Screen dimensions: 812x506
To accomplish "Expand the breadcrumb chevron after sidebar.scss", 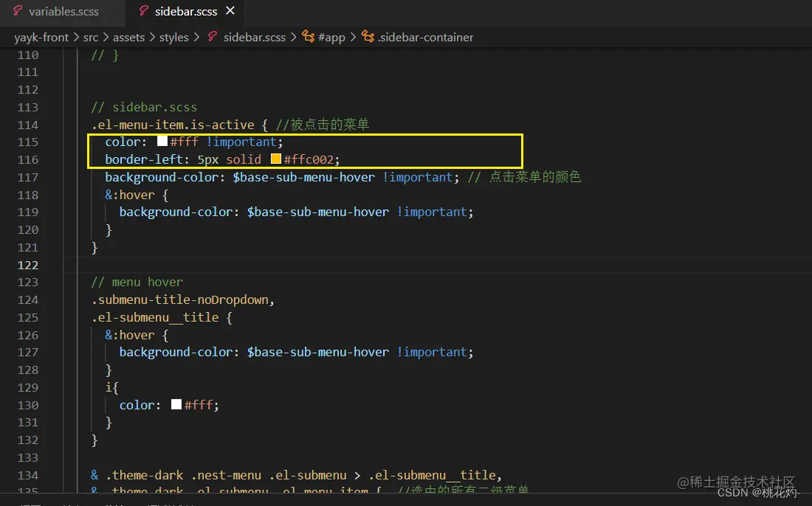I will coord(294,38).
